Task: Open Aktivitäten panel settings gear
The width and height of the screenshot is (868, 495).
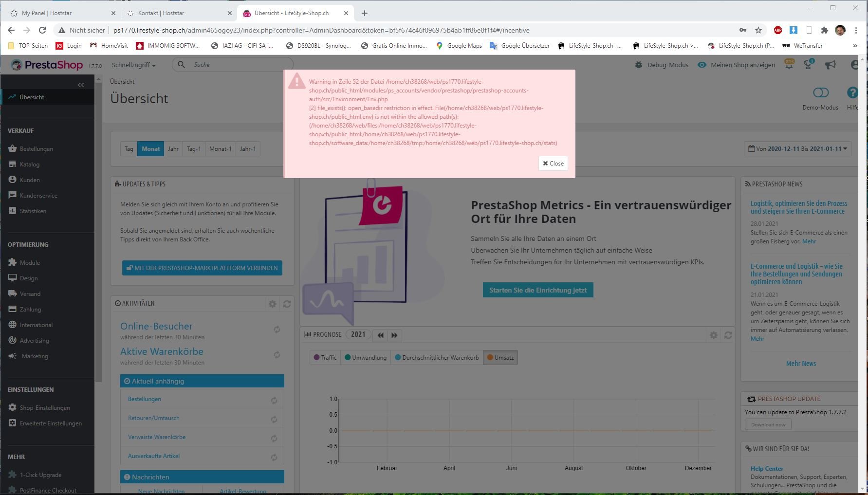Action: [x=273, y=304]
